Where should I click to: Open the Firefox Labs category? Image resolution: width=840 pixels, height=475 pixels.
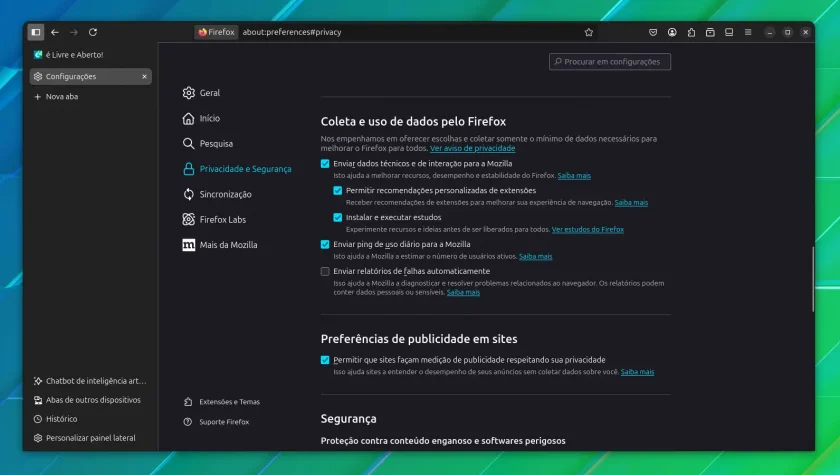click(x=214, y=219)
